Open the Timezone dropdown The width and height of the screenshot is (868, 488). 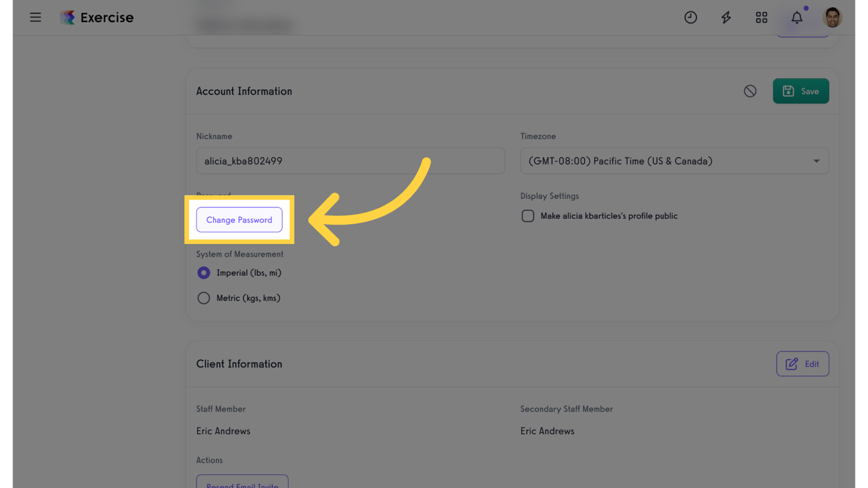(675, 161)
